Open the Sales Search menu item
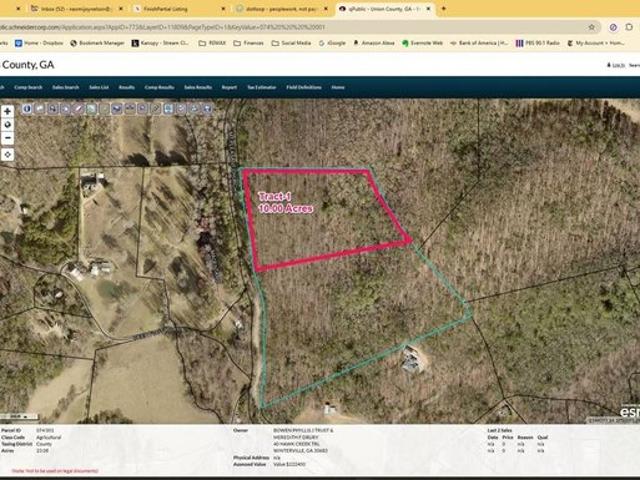Viewport: 640px width, 480px height. 66,87
